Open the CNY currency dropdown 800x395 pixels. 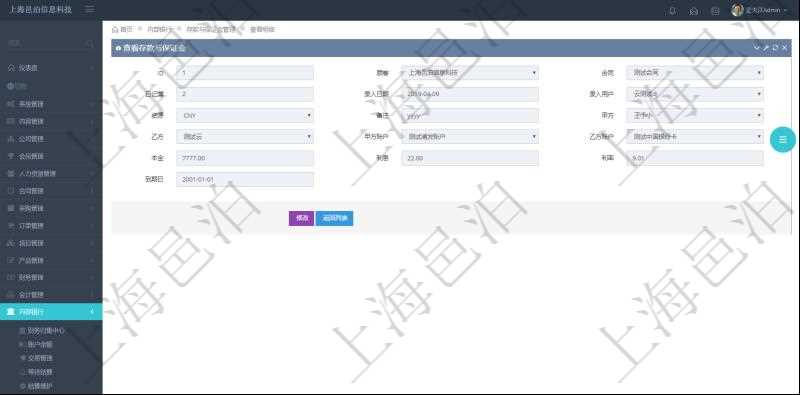click(245, 115)
